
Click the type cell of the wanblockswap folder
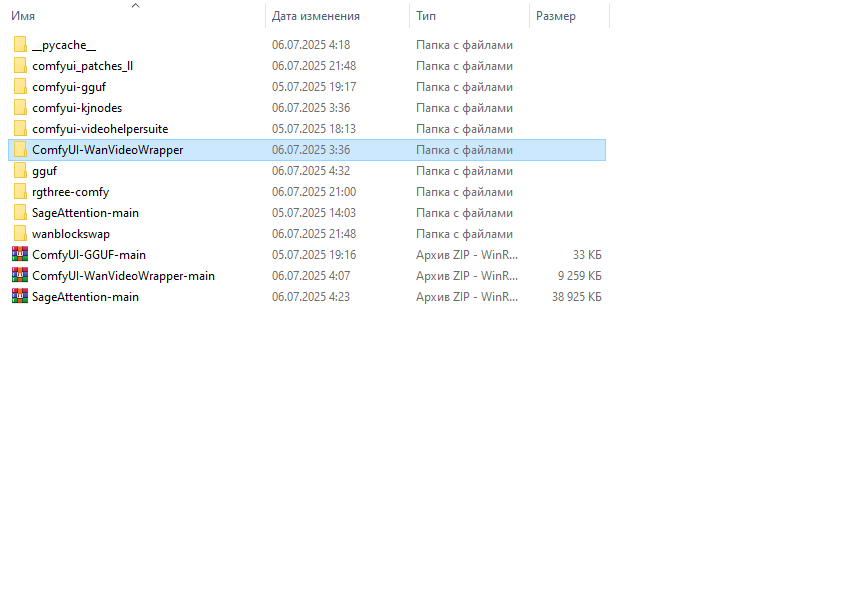(x=464, y=234)
